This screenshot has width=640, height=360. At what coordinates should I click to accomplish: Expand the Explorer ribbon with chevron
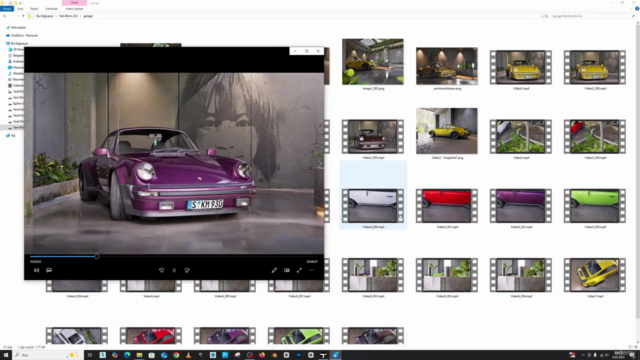(632, 9)
